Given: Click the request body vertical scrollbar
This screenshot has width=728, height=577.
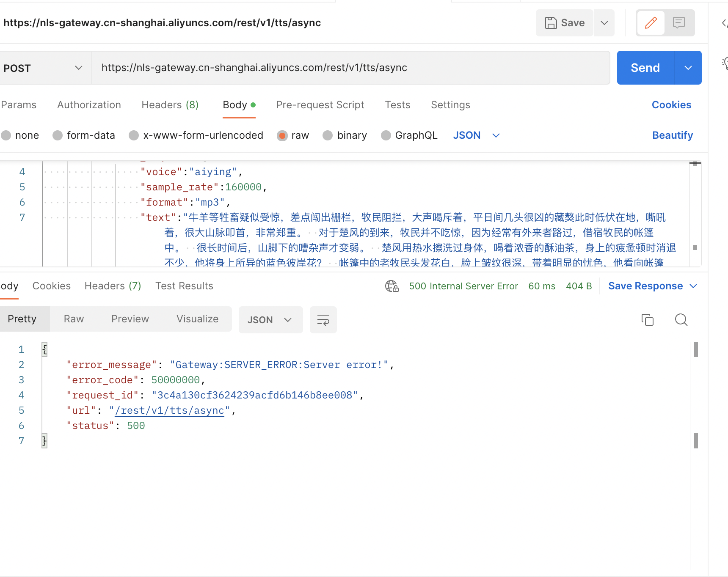Looking at the screenshot, I should [695, 214].
